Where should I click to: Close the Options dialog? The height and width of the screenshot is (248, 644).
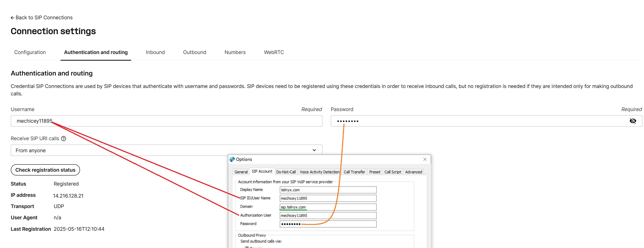[x=425, y=159]
